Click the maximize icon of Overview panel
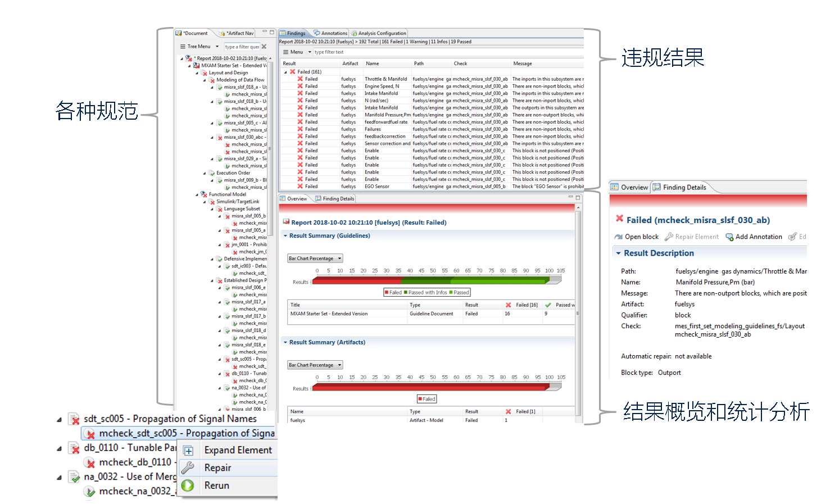The image size is (821, 504). (x=578, y=197)
